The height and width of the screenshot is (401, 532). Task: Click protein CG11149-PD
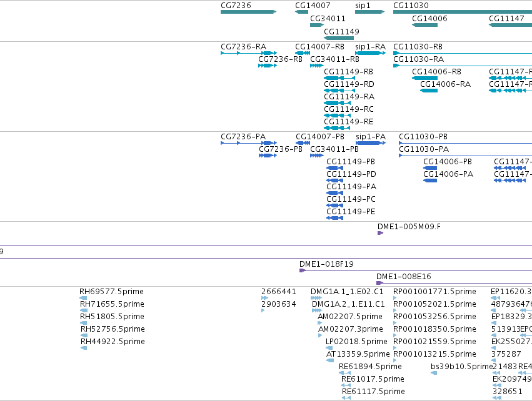[x=334, y=181]
